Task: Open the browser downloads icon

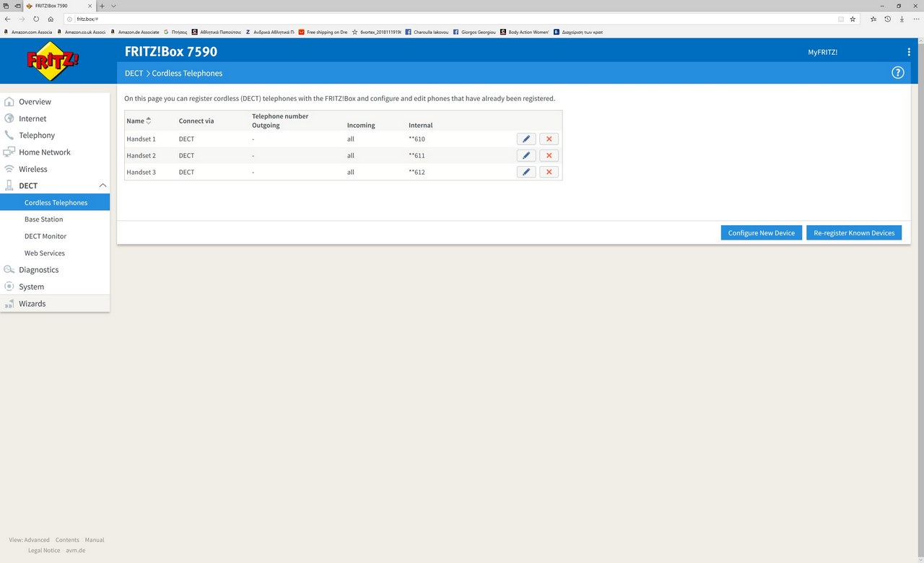Action: [x=902, y=19]
